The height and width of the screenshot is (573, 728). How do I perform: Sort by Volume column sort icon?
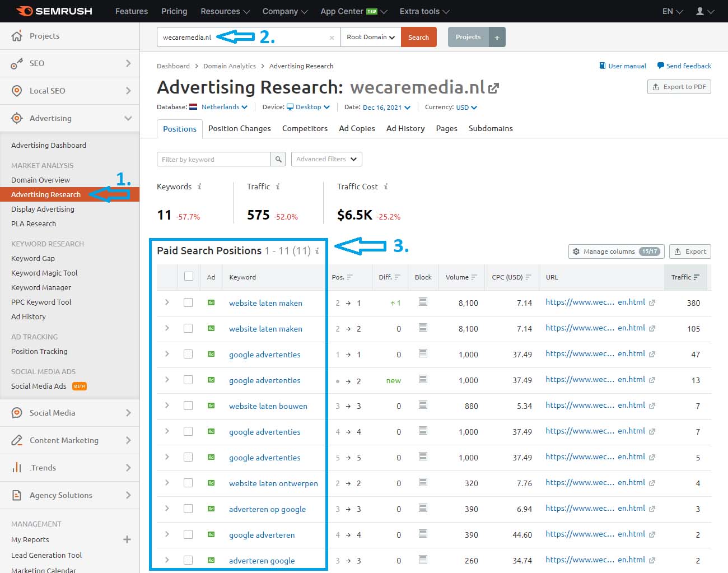tap(474, 277)
